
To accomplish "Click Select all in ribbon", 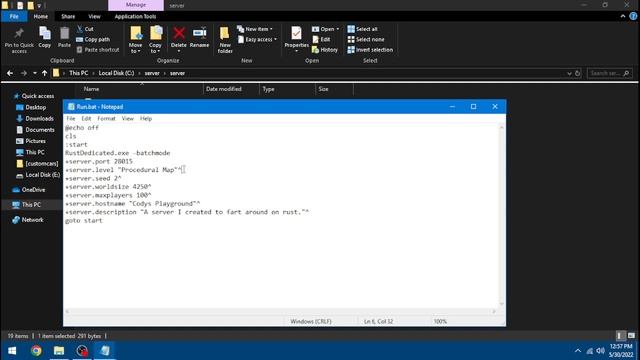I will click(x=362, y=29).
